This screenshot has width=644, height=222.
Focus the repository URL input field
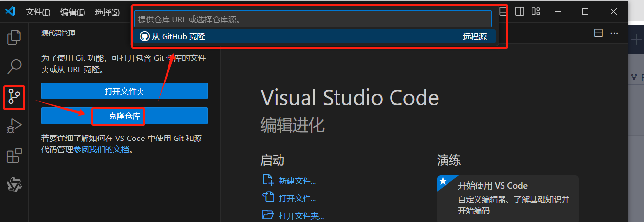pos(313,19)
